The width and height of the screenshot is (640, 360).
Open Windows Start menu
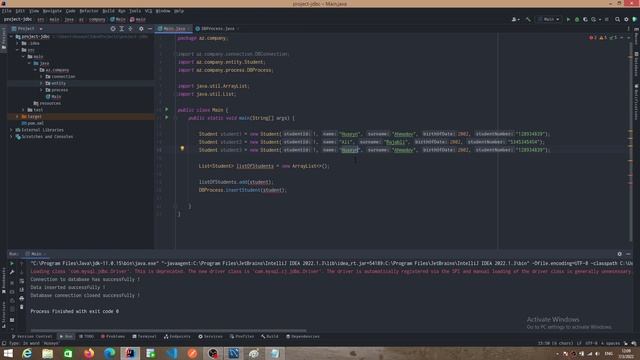pos(8,353)
